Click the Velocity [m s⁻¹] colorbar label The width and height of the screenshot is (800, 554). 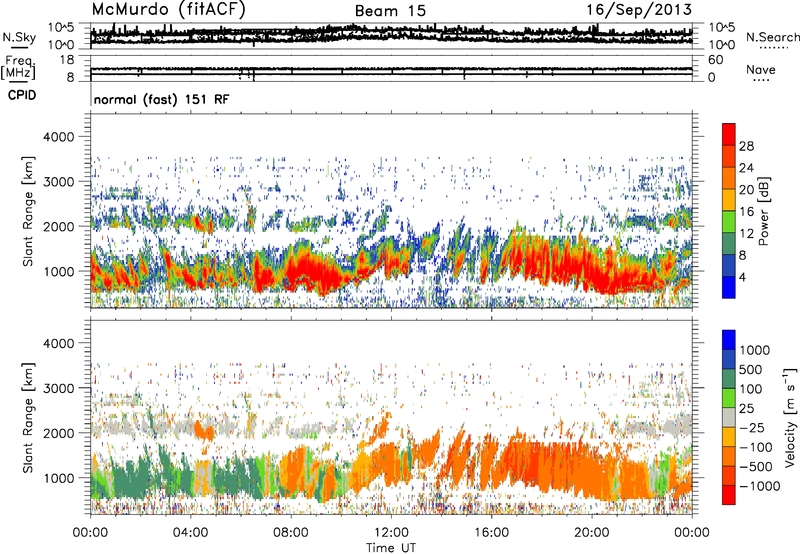790,417
